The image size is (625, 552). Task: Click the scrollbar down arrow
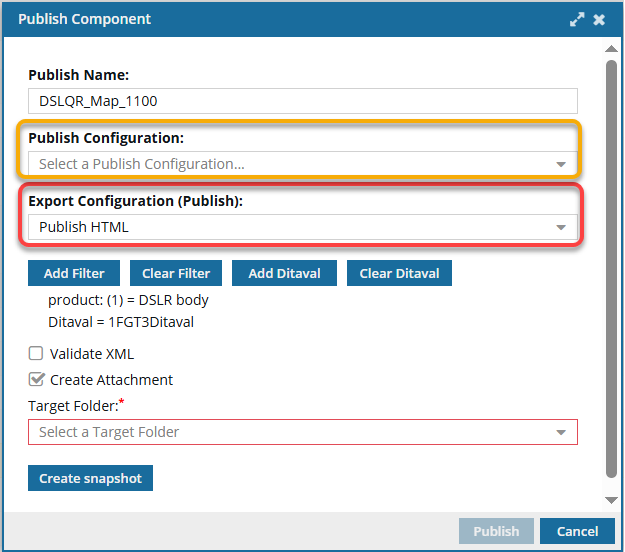[610, 499]
